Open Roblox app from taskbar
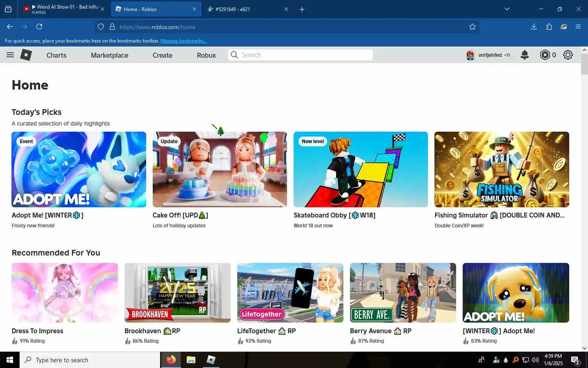The image size is (588, 368). coord(211,360)
